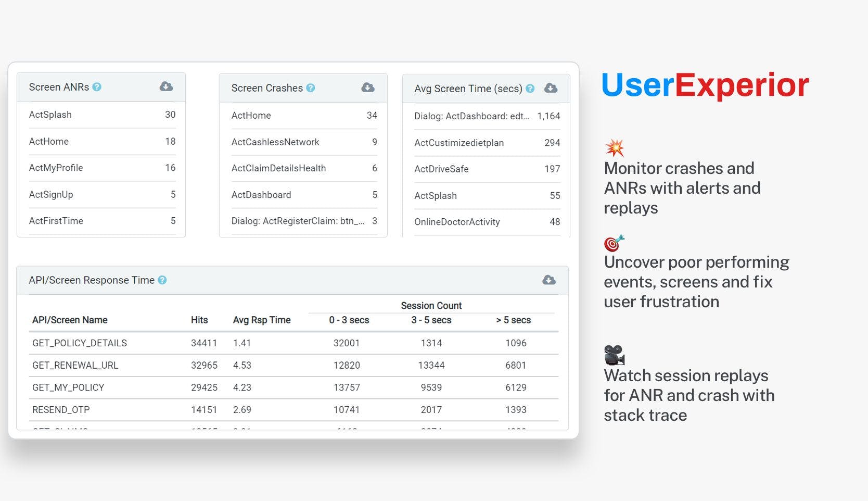Select the GET_POLICY_DETAILS API row

click(x=80, y=343)
